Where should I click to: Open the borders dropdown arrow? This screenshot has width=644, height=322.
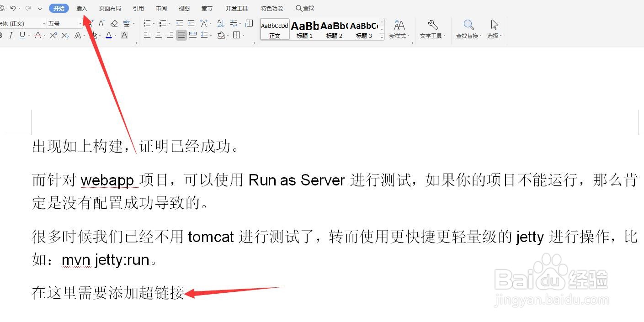click(244, 36)
